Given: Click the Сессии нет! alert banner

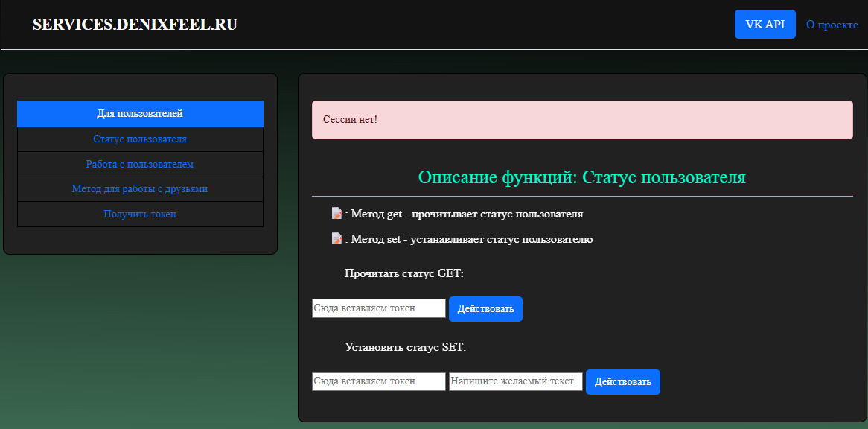Looking at the screenshot, I should pos(582,120).
